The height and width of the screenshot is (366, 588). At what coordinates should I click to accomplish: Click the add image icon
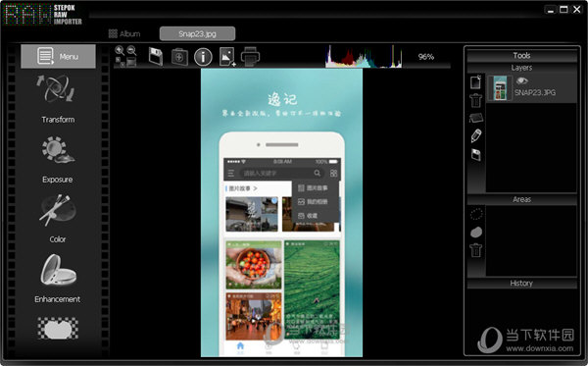[227, 57]
